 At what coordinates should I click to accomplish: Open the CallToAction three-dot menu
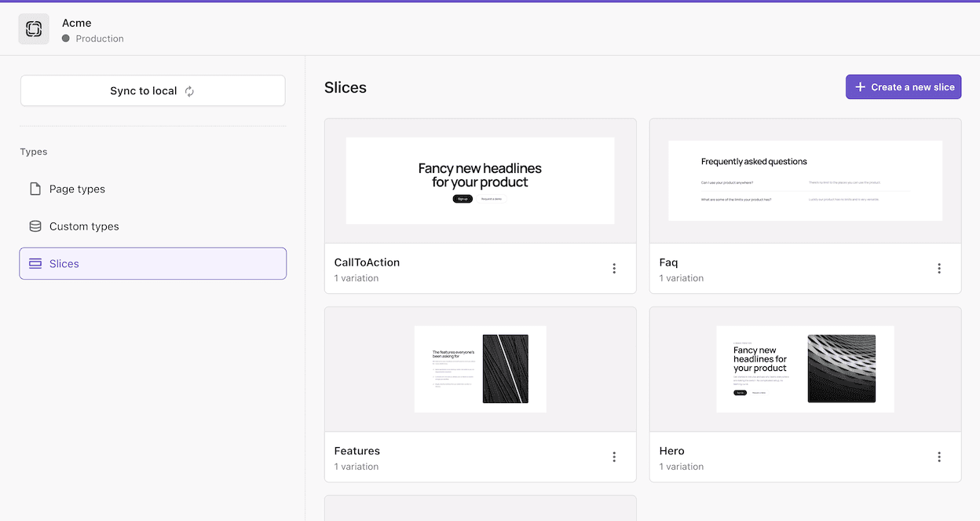pos(614,269)
